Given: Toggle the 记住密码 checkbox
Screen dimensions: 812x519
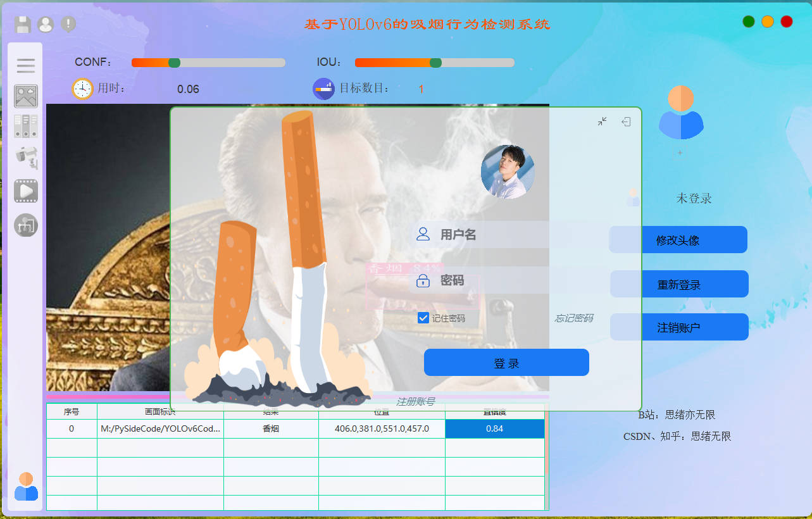Looking at the screenshot, I should [423, 318].
